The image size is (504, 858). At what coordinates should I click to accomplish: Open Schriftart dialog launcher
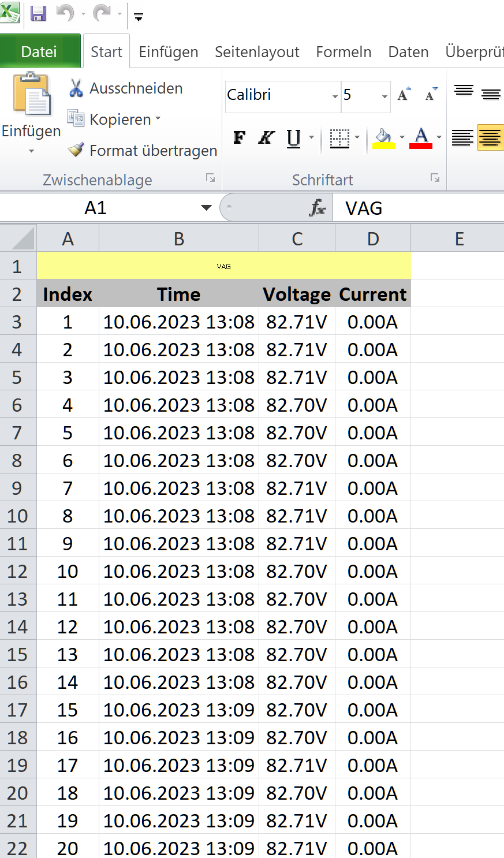pyautogui.click(x=435, y=178)
